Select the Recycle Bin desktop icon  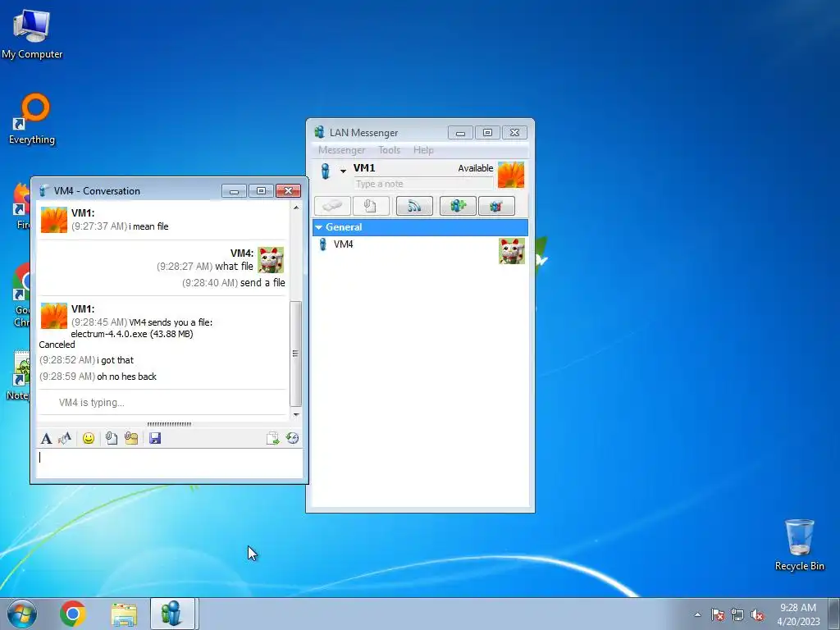pyautogui.click(x=799, y=545)
